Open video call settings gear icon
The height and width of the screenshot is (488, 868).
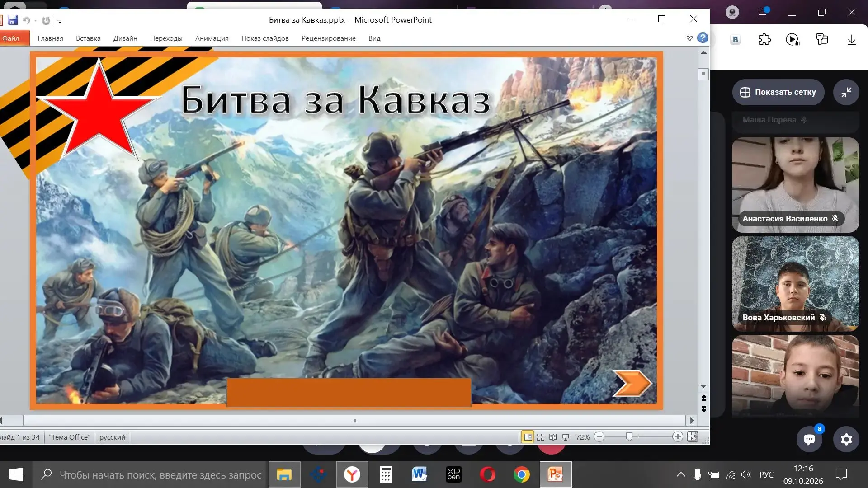846,439
